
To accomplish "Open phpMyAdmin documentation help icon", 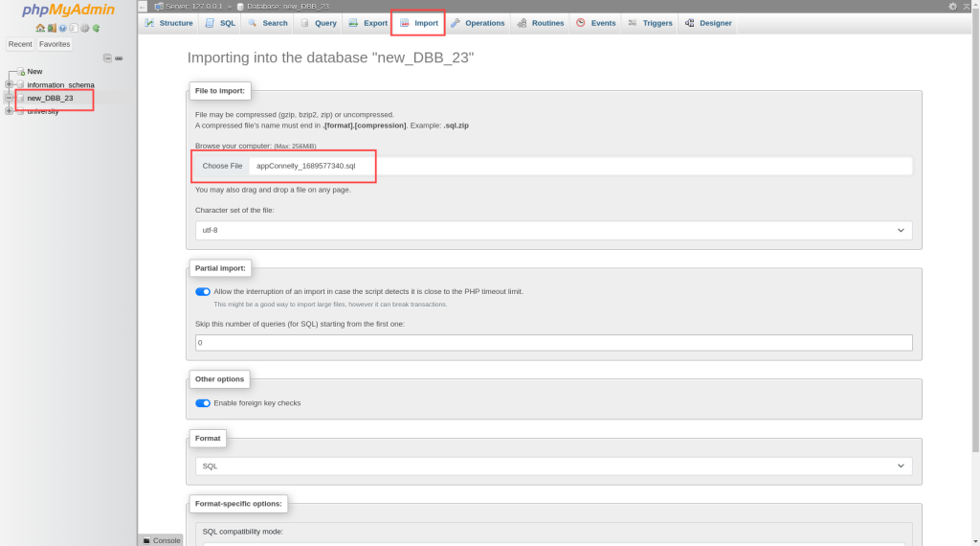I will [62, 28].
